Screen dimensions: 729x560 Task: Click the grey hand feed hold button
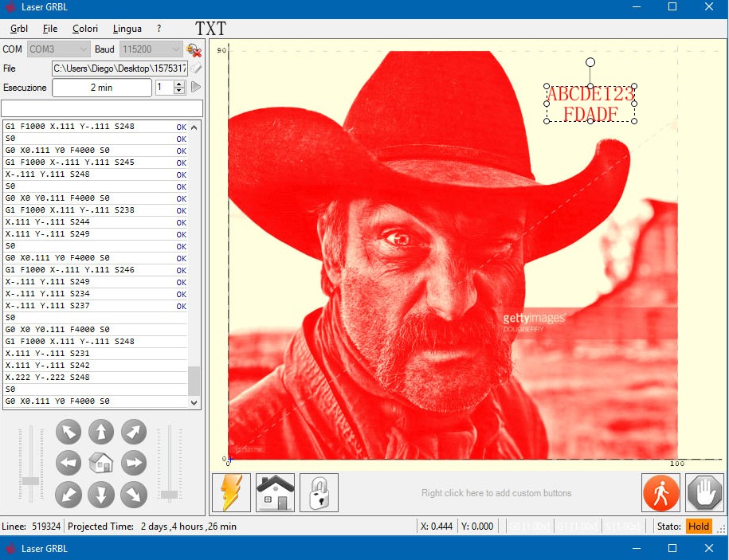[x=704, y=493]
